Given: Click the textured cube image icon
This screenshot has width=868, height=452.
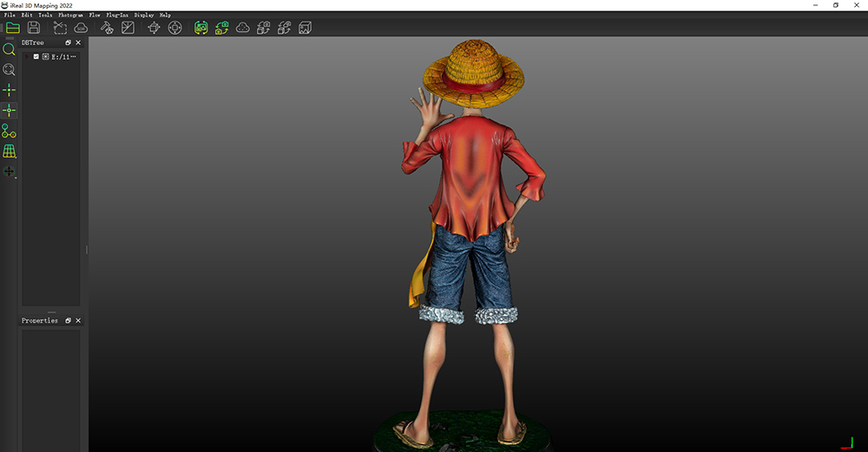Looking at the screenshot, I should click(x=305, y=28).
